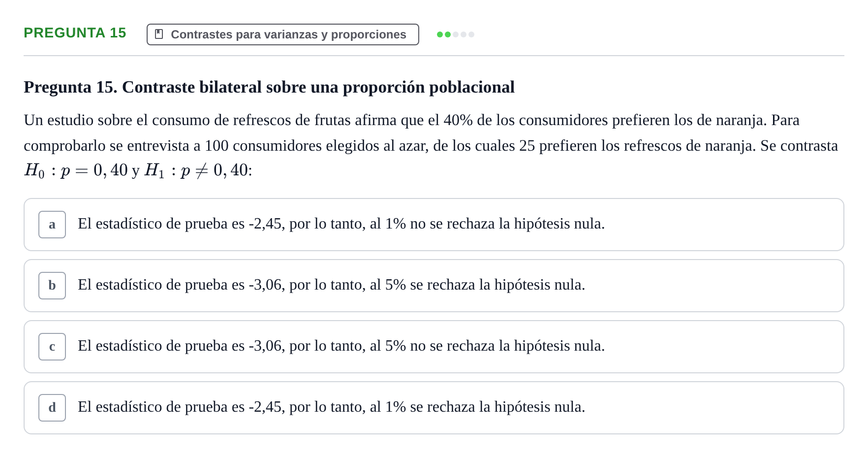Click answer text '-3,06 ... al 5% se rechaza'
Viewport: 868px width, 459px height.
pyautogui.click(x=332, y=285)
